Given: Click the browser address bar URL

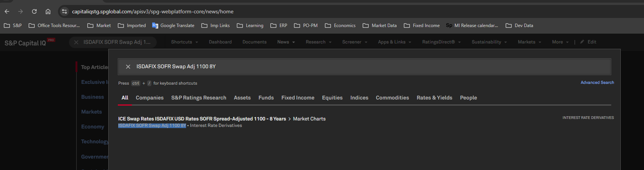Looking at the screenshot, I should click(x=153, y=11).
